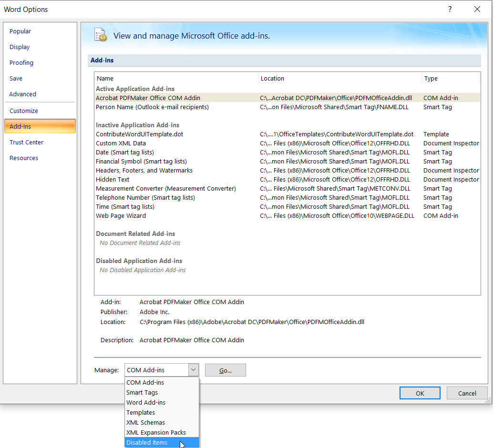The height and width of the screenshot is (448, 493).
Task: Sort by the Name column header
Action: click(x=105, y=78)
